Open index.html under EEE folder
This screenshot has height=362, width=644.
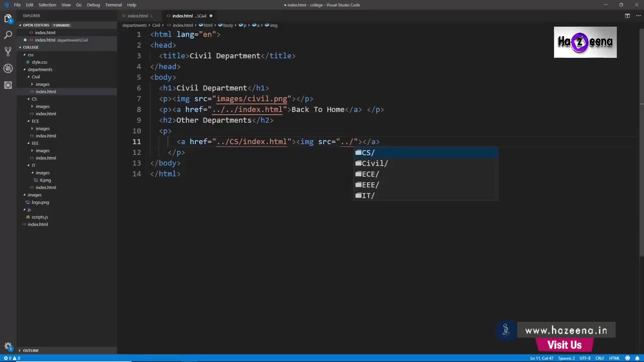(45, 158)
